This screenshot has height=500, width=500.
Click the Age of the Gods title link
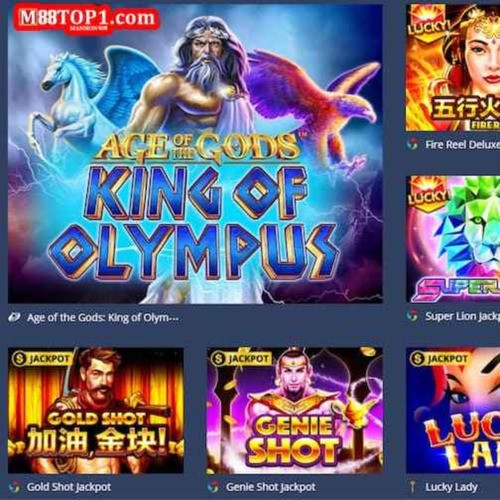(x=103, y=318)
